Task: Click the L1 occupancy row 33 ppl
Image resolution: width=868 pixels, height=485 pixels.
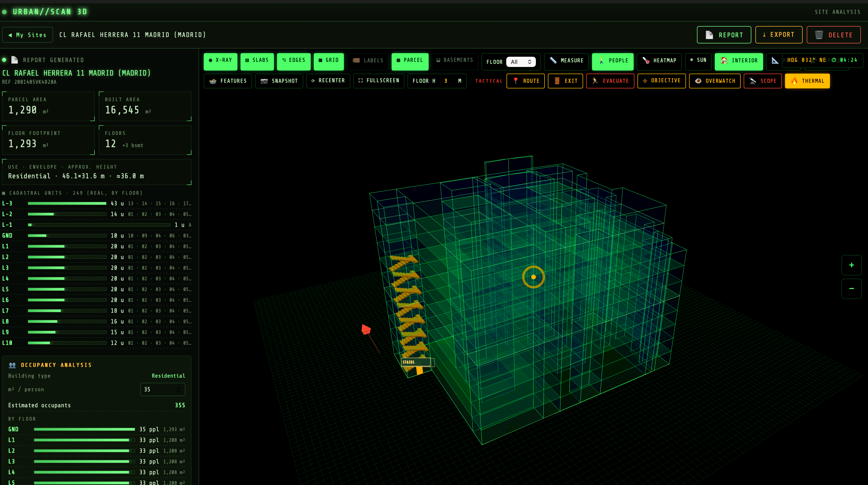Action: (97, 440)
